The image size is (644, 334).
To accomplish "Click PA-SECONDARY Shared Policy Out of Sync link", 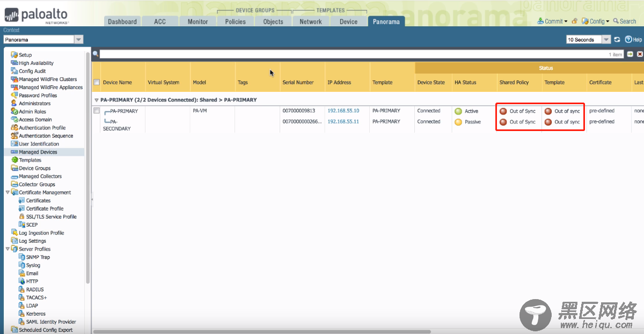I will tap(523, 122).
